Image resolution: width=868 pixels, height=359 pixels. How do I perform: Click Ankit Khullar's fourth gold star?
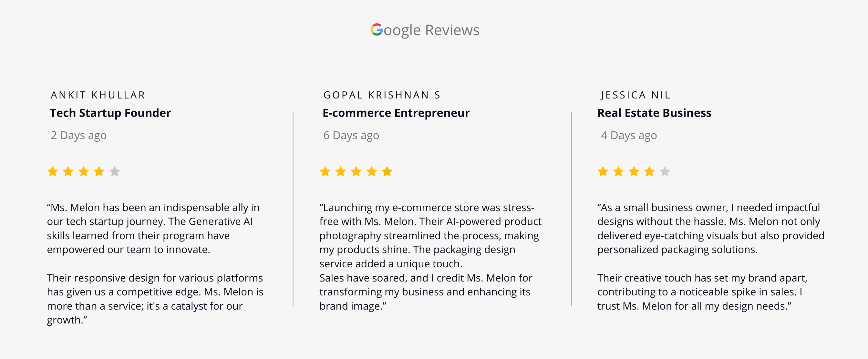(x=99, y=171)
